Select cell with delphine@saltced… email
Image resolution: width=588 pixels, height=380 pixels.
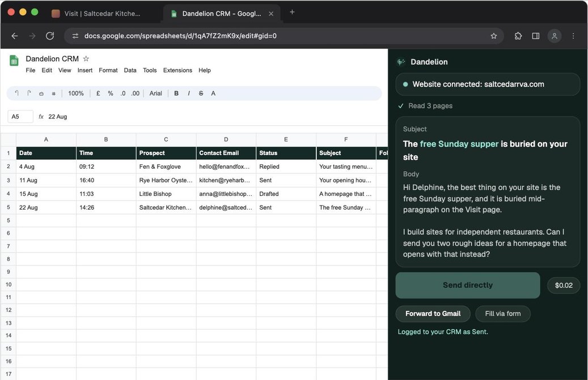(226, 207)
